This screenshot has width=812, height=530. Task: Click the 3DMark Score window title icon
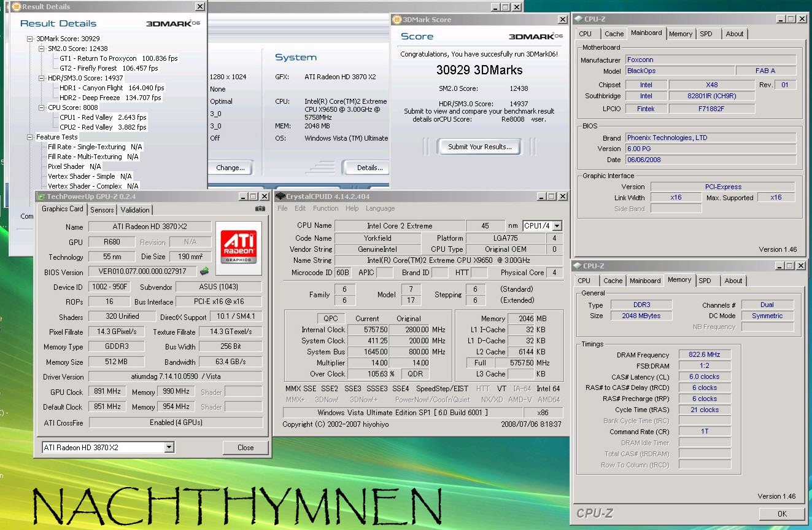pos(398,20)
